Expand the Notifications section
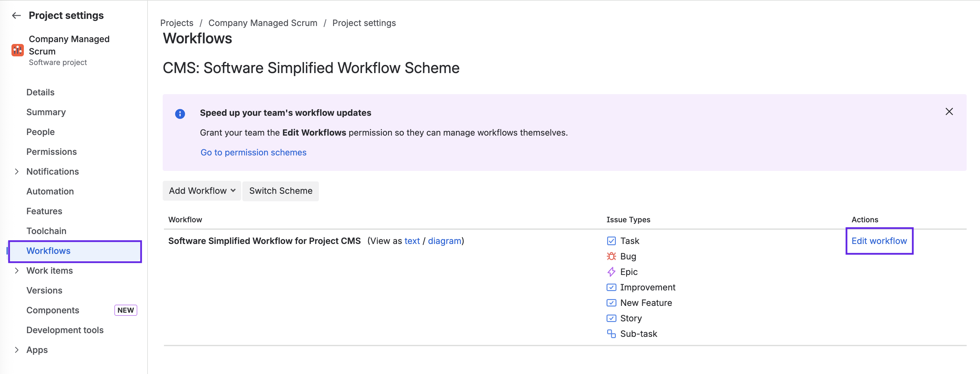The width and height of the screenshot is (980, 374). 17,172
